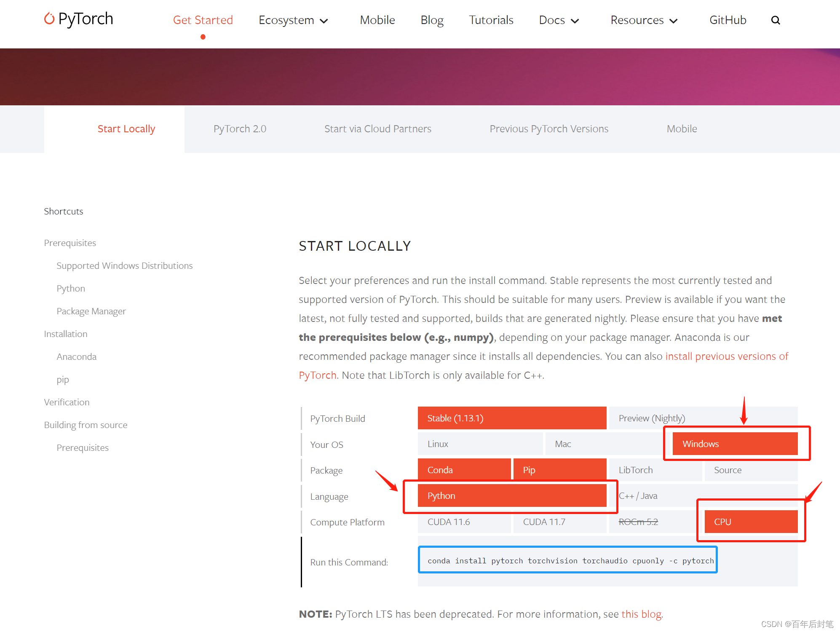Select Stable (1.13.1) build toggle
Screen dimensions: 840x632
(x=510, y=418)
